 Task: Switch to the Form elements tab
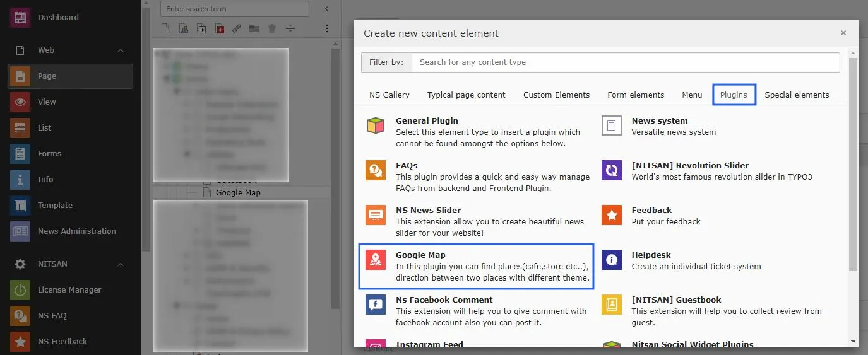click(x=636, y=95)
